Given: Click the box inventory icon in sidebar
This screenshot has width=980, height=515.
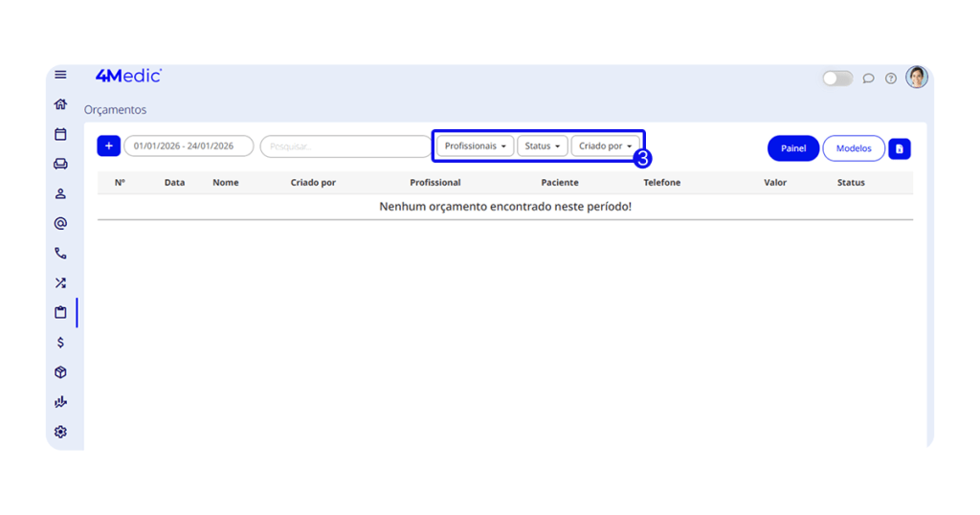Looking at the screenshot, I should coord(60,372).
